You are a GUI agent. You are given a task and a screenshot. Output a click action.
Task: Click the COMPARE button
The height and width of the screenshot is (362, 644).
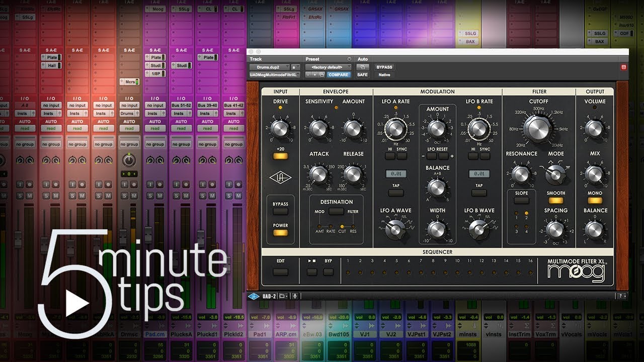point(339,74)
